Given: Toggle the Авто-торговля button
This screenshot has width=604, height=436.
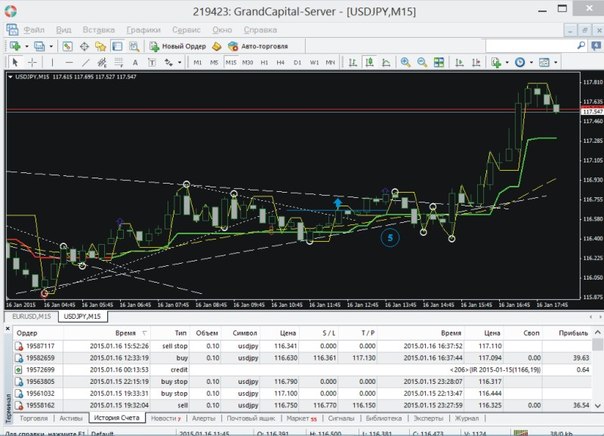Looking at the screenshot, I should click(x=258, y=47).
